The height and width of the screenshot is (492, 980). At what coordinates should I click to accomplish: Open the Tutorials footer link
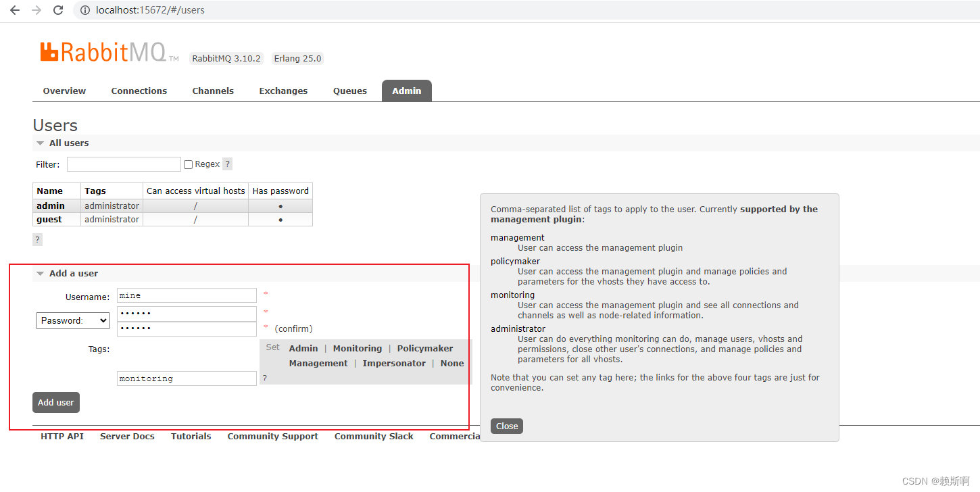tap(191, 437)
